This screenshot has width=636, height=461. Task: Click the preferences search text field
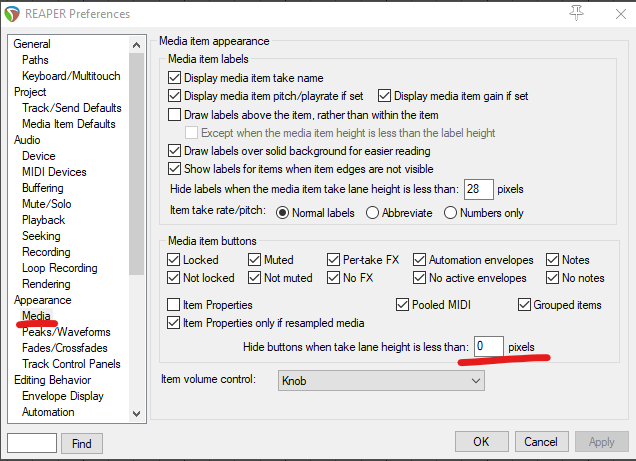pyautogui.click(x=32, y=443)
